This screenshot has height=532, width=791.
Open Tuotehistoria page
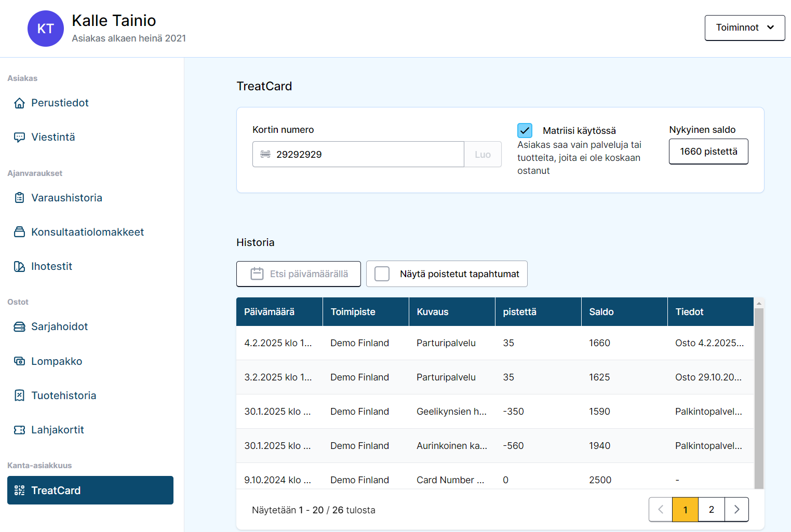[90, 395]
